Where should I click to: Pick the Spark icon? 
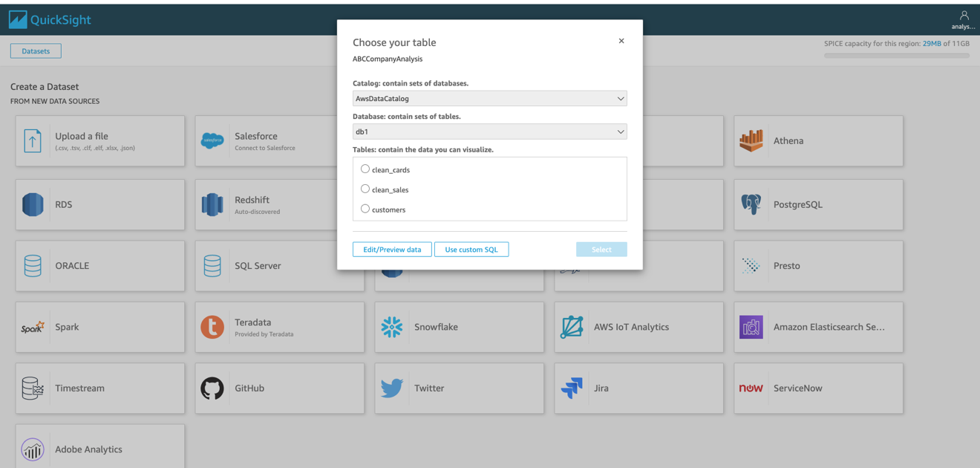[x=33, y=327]
